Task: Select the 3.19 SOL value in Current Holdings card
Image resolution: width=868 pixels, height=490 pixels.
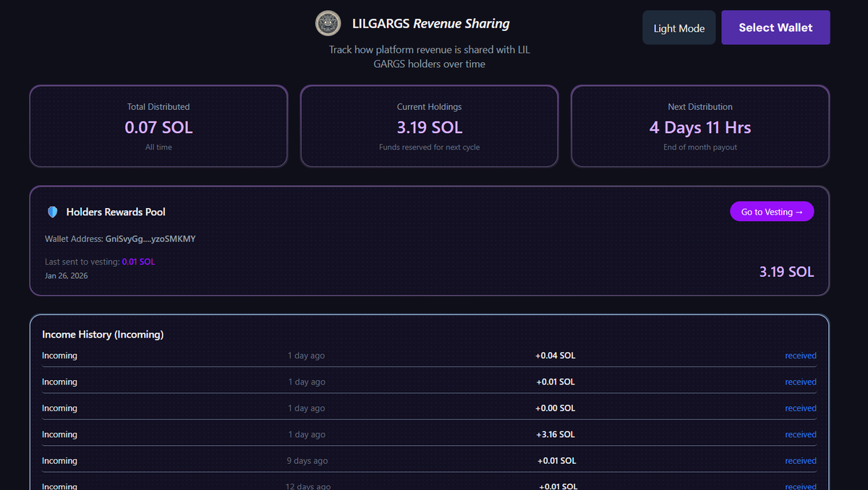Action: 429,128
